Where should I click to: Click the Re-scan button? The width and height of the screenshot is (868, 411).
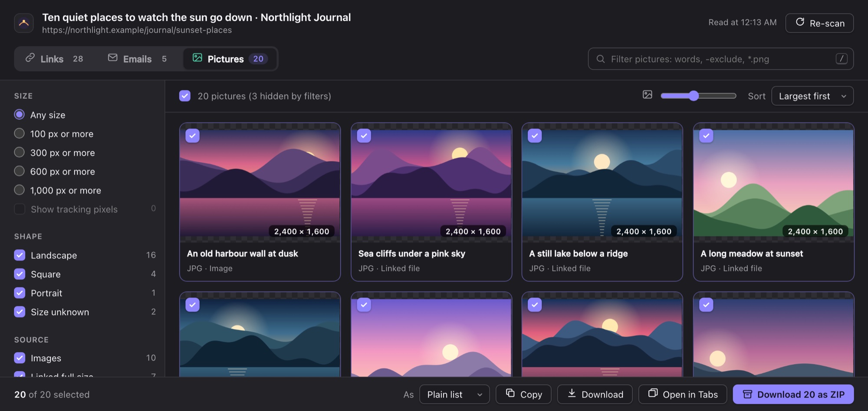(x=819, y=23)
